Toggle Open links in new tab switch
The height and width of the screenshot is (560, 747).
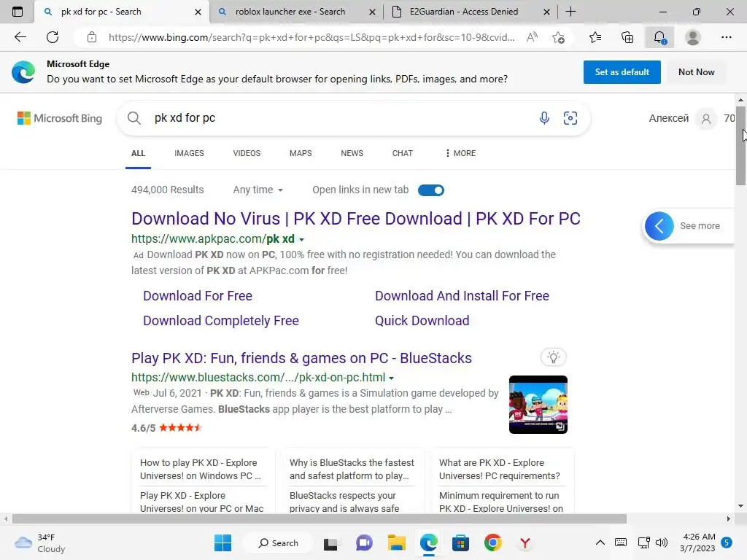(430, 190)
